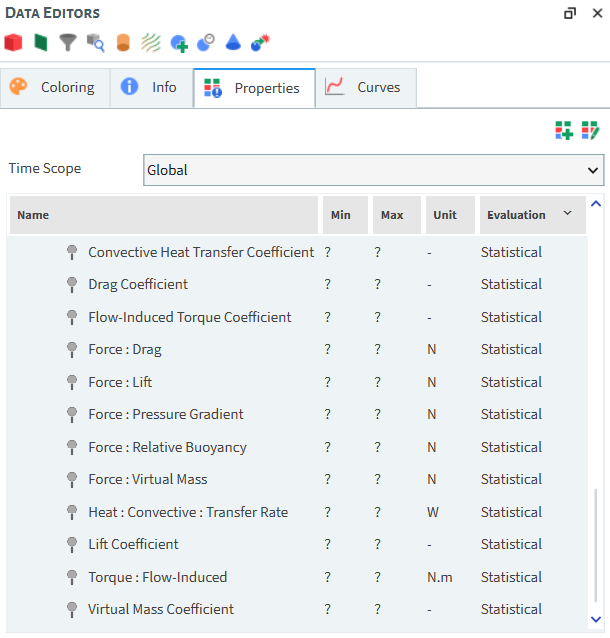Click the blue sphere with clock icon
The height and width of the screenshot is (638, 610).
click(x=206, y=43)
